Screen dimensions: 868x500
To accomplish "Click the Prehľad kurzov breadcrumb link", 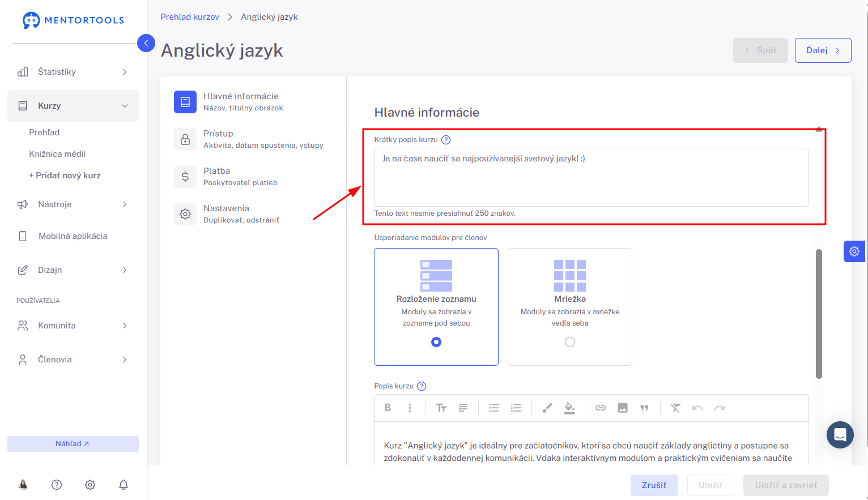I will (x=190, y=17).
